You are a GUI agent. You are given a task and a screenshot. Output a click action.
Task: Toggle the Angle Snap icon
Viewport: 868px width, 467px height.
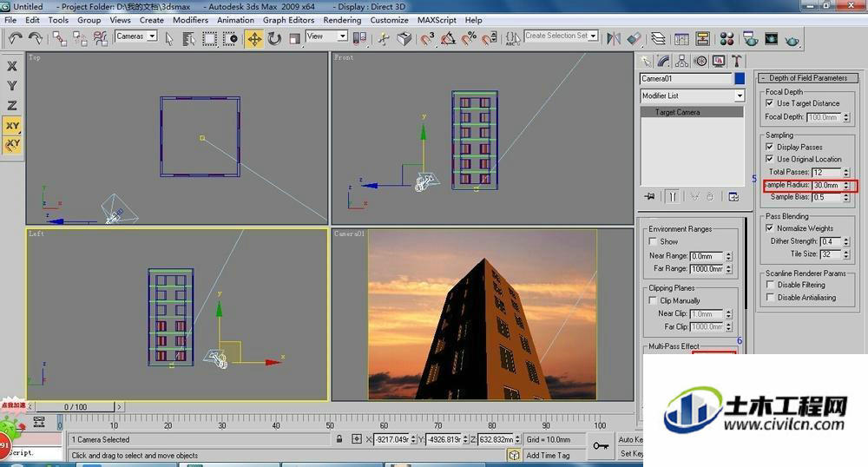(x=448, y=38)
